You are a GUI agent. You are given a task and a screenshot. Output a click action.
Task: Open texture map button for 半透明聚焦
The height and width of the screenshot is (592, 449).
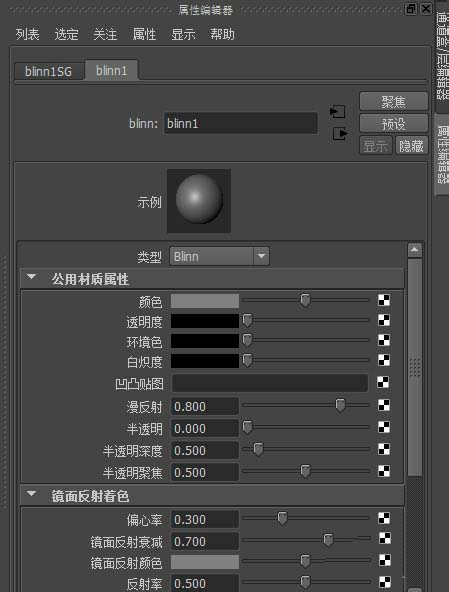(384, 471)
